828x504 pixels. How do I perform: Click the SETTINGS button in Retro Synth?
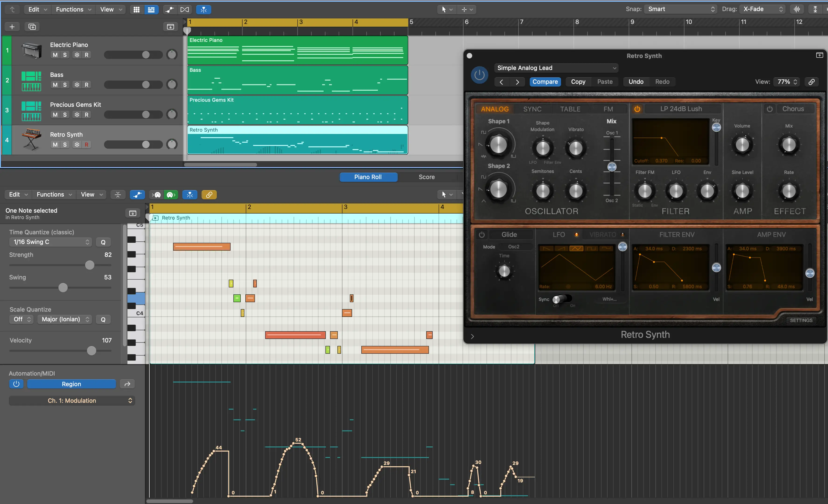click(801, 320)
